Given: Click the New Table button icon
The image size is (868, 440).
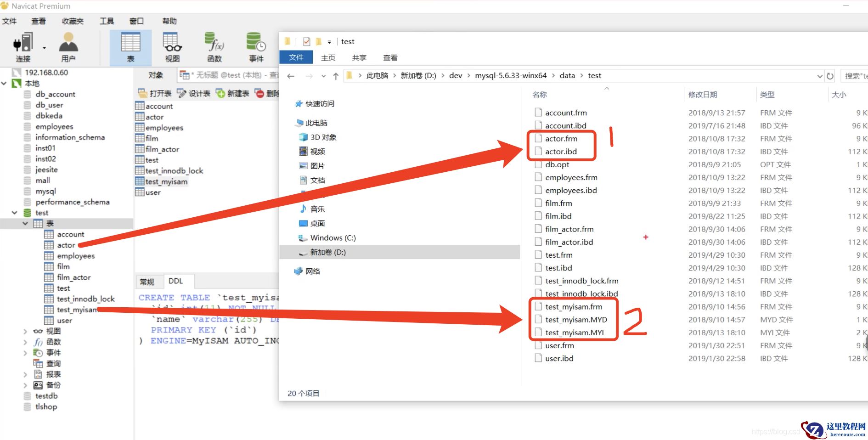Looking at the screenshot, I should [220, 93].
